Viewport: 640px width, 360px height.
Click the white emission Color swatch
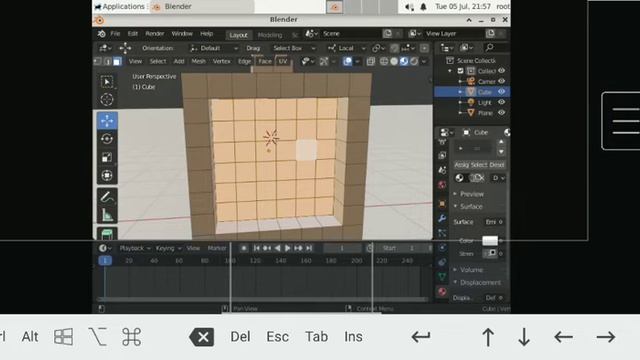pos(490,241)
